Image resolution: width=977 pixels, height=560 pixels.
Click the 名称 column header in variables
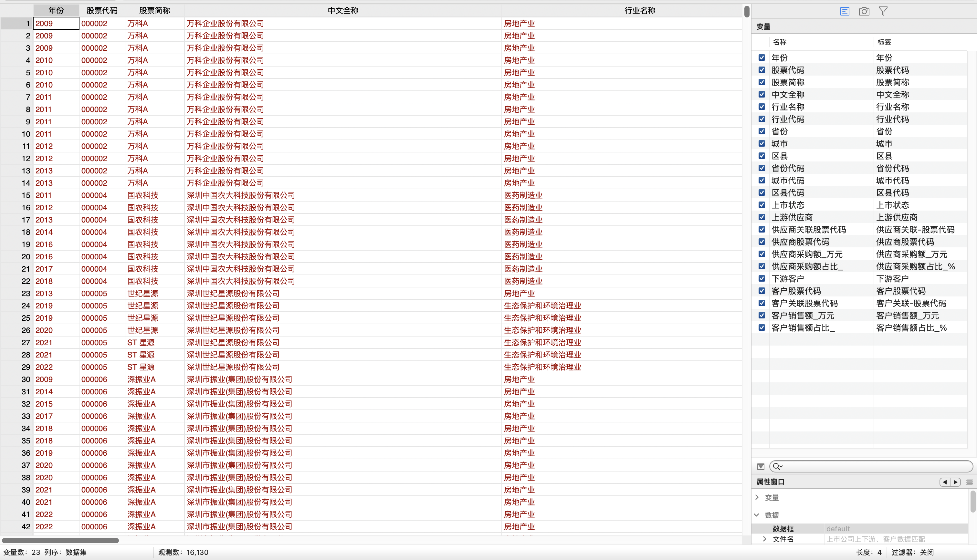coord(780,42)
